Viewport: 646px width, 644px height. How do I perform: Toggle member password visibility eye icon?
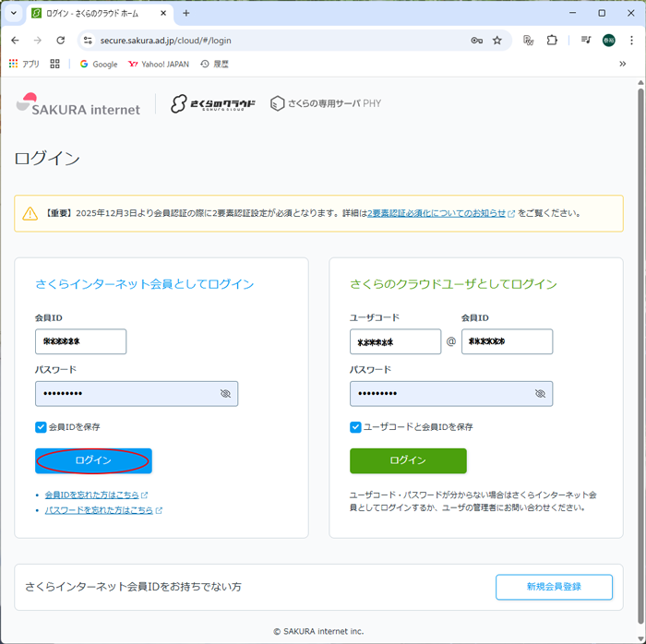225,394
